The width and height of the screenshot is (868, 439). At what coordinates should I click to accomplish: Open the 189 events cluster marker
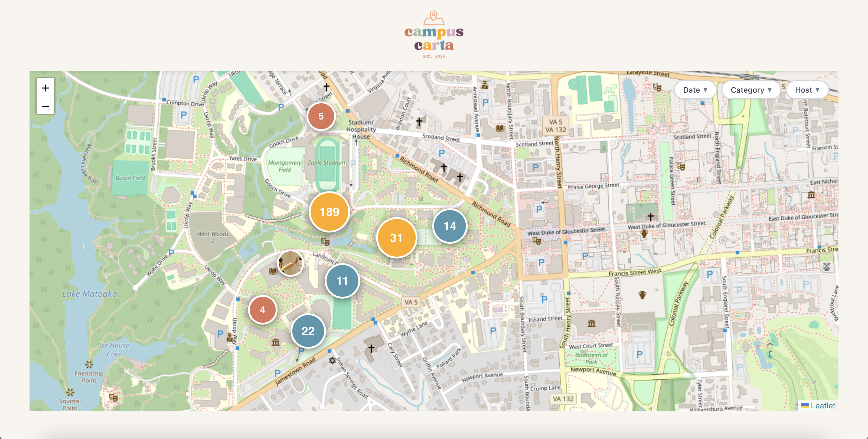329,212
